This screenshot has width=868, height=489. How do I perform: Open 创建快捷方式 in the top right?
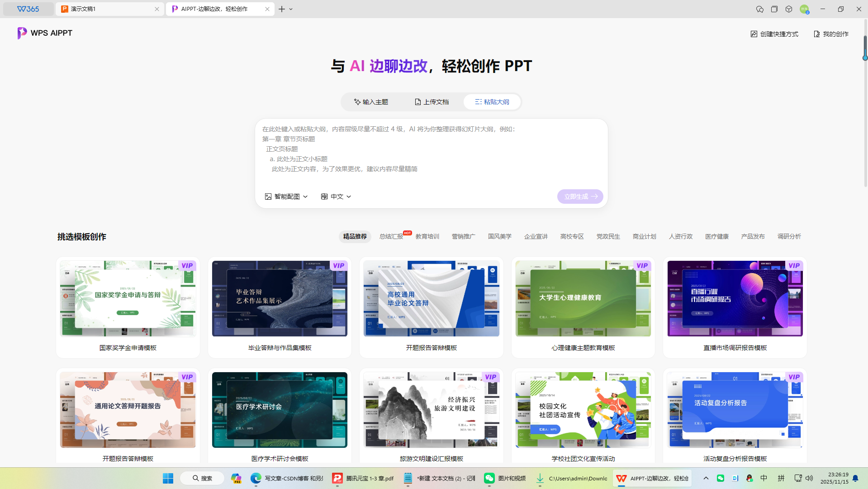point(774,34)
